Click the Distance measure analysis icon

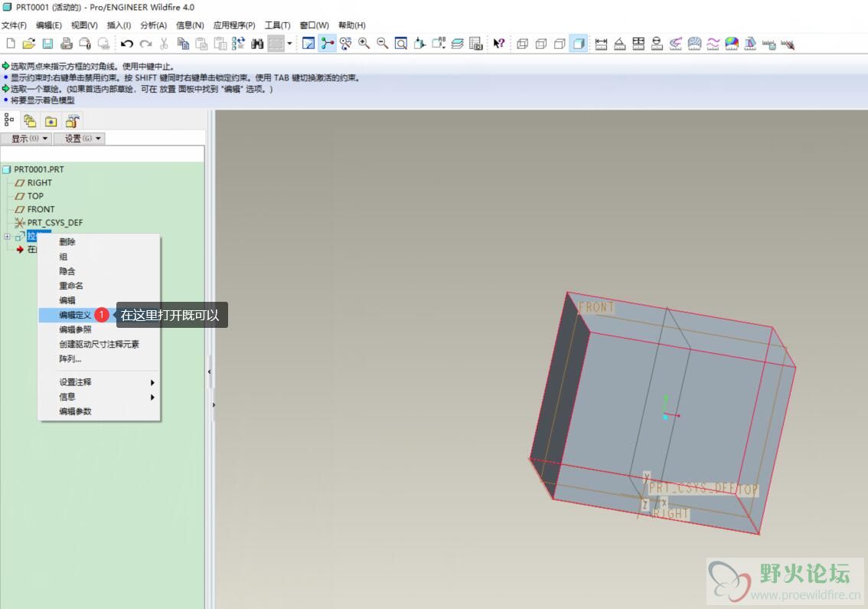(x=601, y=43)
